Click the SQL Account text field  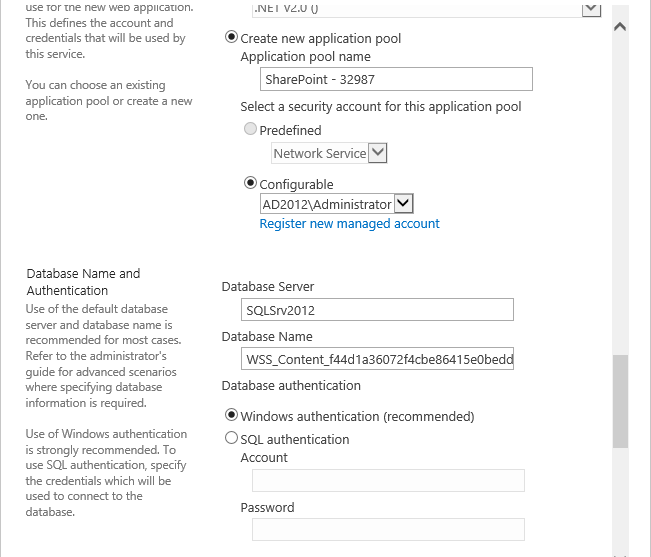coord(388,480)
